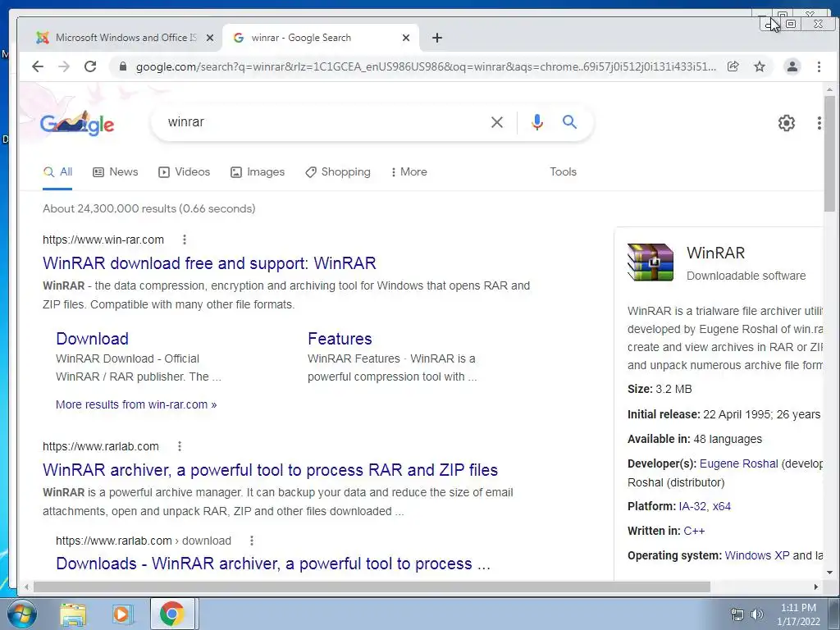Clear the search box with the X icon
The image size is (840, 630).
tap(496, 122)
